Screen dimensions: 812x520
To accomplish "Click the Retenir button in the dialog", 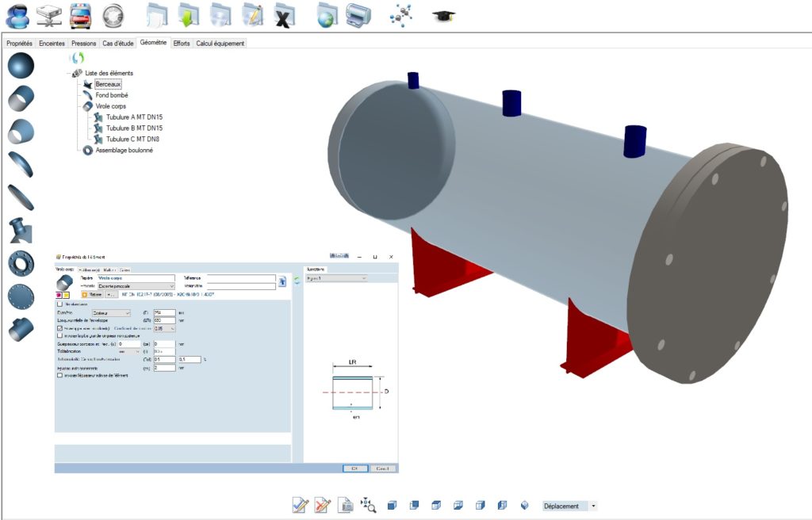I will pyautogui.click(x=92, y=294).
